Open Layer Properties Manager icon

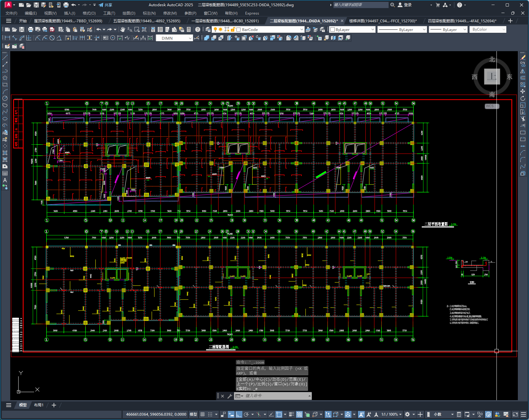[x=208, y=29]
